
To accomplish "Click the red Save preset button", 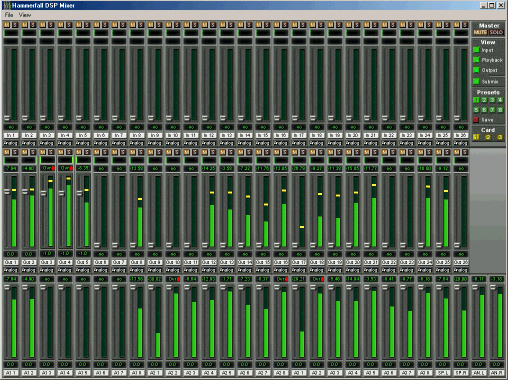I will pos(476,120).
